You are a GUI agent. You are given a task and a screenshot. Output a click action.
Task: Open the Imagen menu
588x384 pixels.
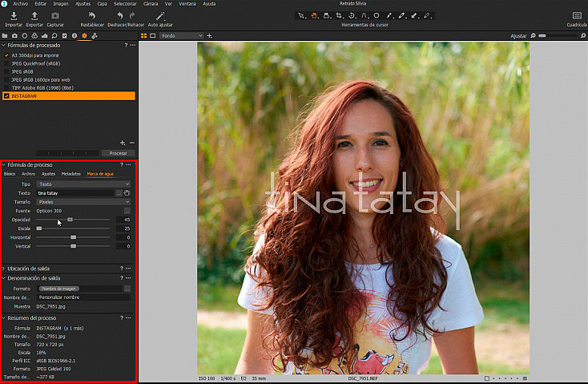click(60, 4)
